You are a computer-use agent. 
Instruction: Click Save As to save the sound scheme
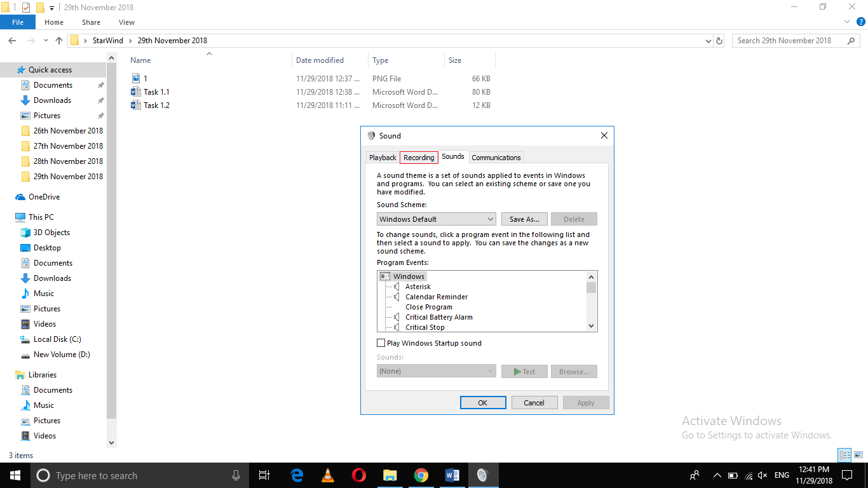(x=524, y=219)
